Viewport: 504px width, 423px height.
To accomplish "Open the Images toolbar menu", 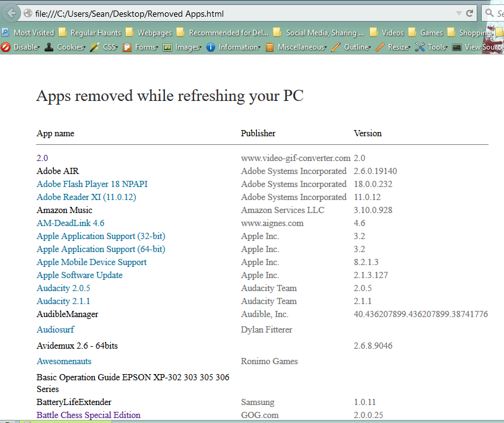I will click(x=188, y=47).
